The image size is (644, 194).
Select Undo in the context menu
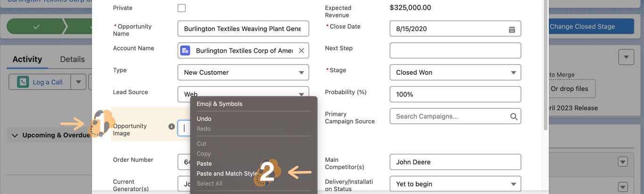click(x=204, y=119)
